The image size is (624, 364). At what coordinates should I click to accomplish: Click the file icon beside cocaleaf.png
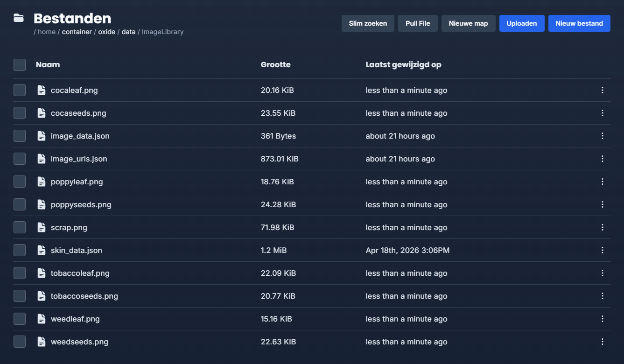(x=42, y=90)
